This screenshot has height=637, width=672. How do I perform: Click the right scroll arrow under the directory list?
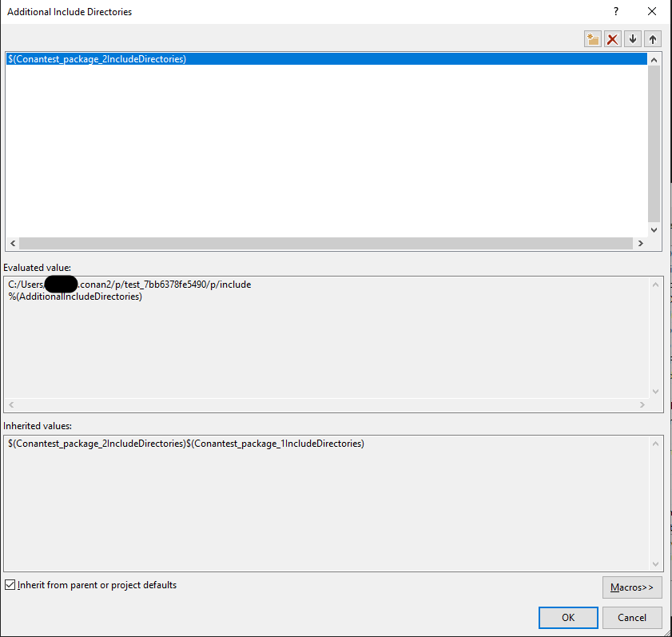pos(642,243)
